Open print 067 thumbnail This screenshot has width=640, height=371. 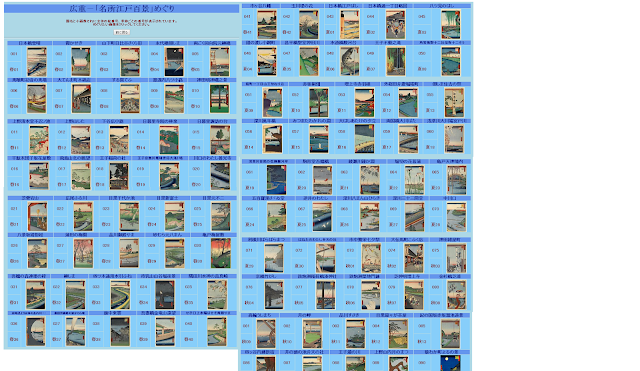coord(322,217)
